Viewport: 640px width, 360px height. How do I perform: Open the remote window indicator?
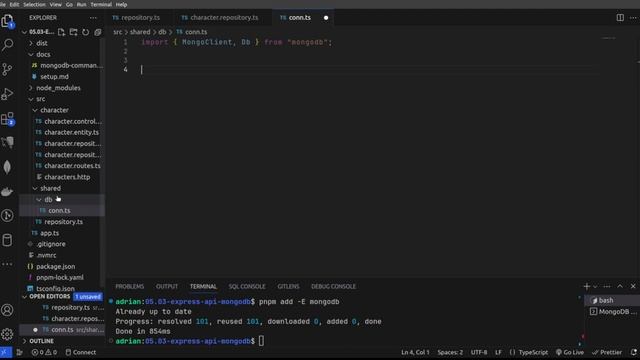(6, 352)
